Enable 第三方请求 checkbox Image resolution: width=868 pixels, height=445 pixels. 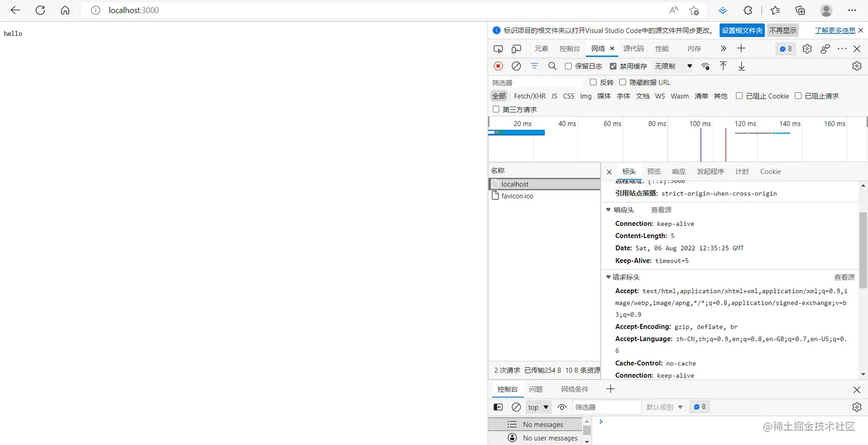click(496, 109)
